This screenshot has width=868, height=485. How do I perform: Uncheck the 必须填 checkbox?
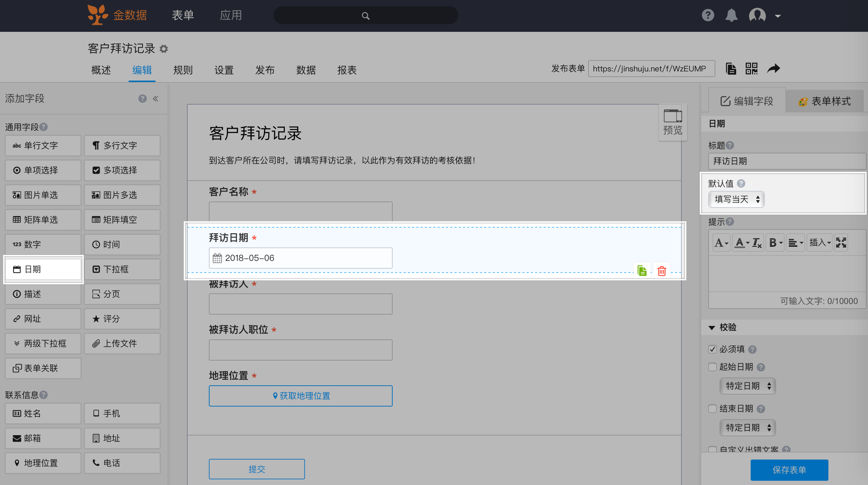coord(712,349)
